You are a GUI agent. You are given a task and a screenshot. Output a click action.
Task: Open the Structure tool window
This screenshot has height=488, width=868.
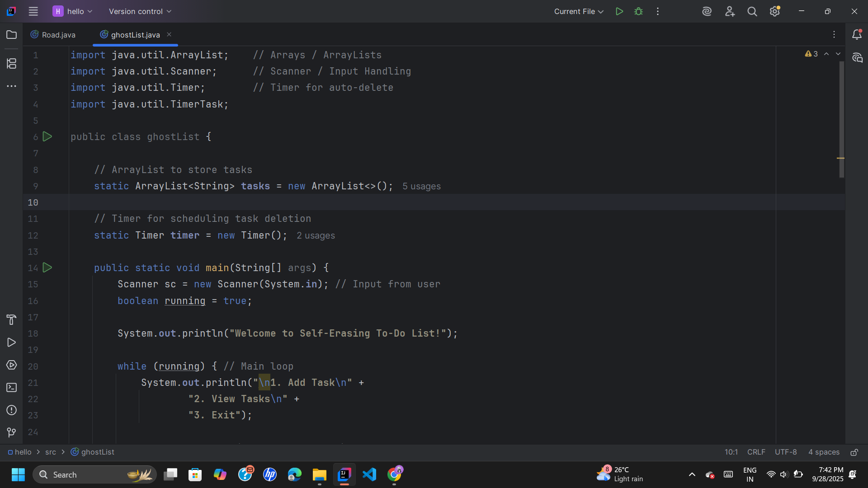pos(12,64)
